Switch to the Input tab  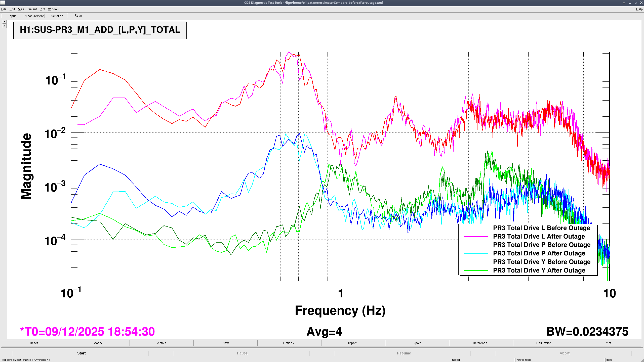pyautogui.click(x=12, y=16)
